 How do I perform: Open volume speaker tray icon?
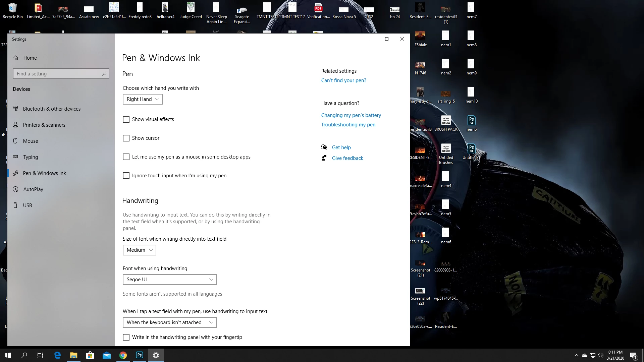click(600, 355)
